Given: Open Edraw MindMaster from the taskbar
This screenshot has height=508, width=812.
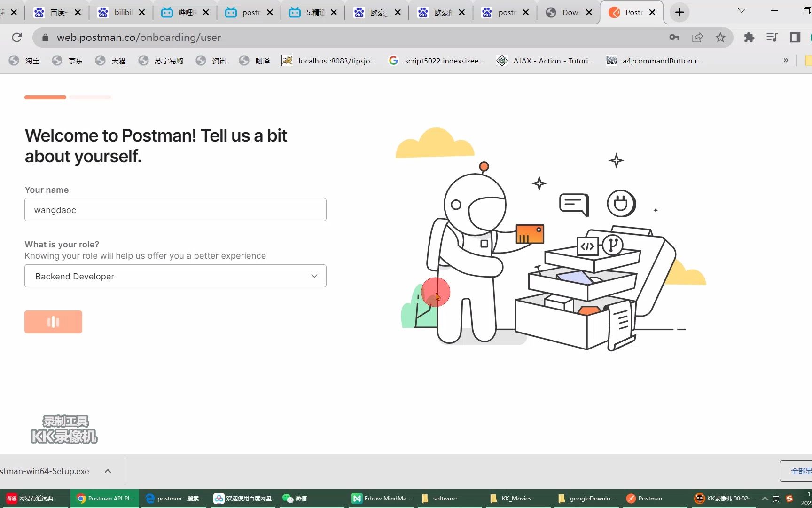Looking at the screenshot, I should pyautogui.click(x=382, y=499).
